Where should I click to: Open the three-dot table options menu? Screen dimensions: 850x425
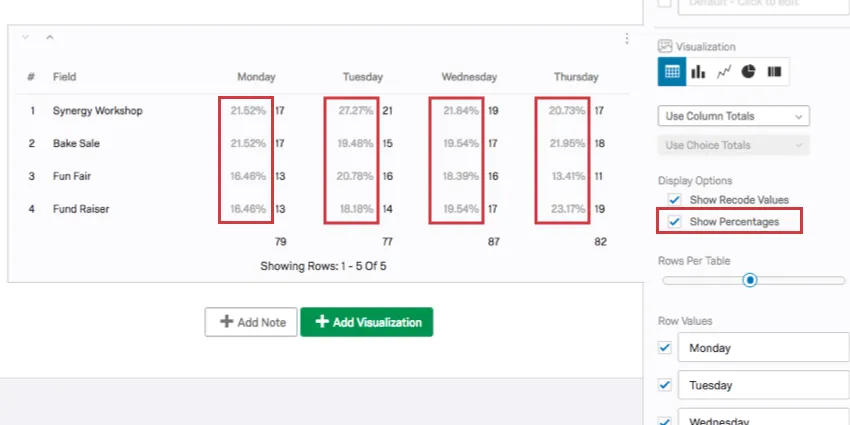[x=627, y=39]
